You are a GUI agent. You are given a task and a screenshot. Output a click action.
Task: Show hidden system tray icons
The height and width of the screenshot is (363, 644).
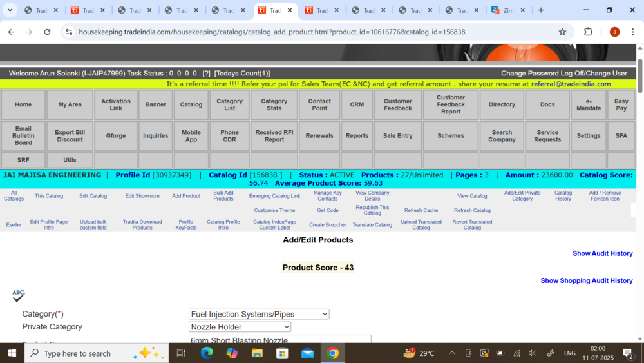point(451,353)
